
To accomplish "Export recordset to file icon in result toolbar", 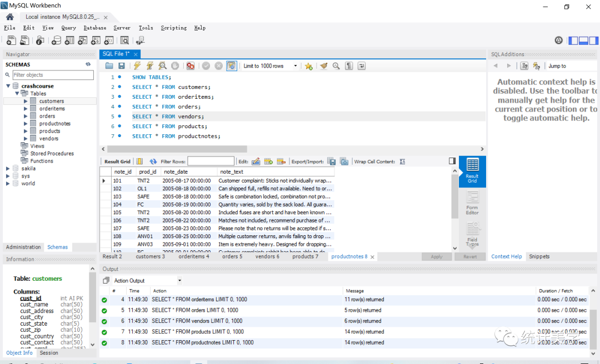I will click(x=332, y=161).
